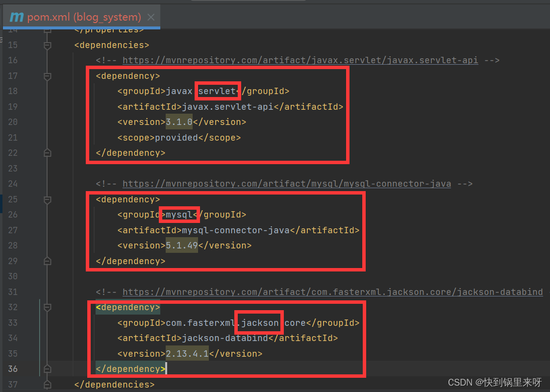Click line number 30 in the gutter
550x392 pixels.
(x=13, y=276)
